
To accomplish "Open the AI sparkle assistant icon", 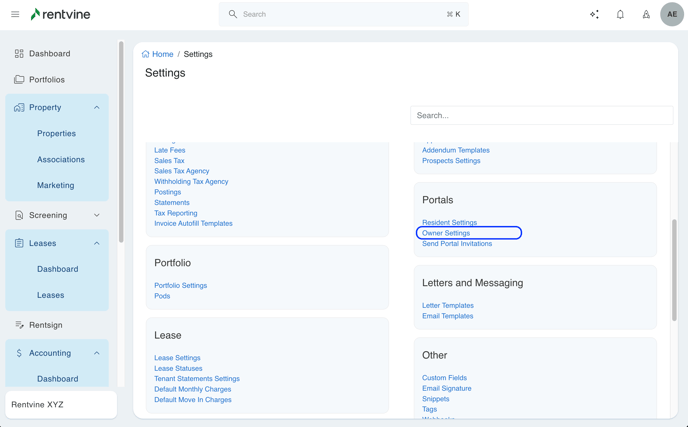I will (x=594, y=15).
